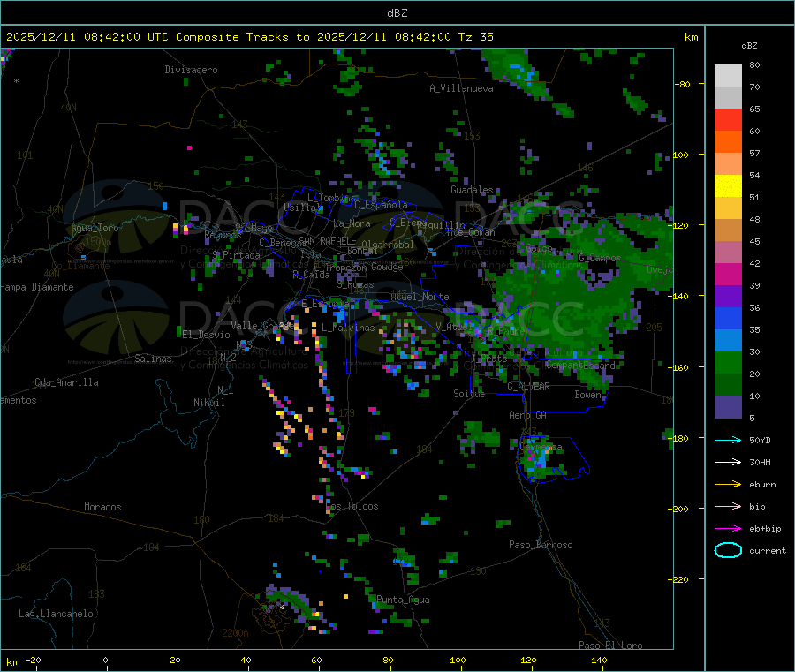Image resolution: width=795 pixels, height=672 pixels.
Task: Click the 'Goudge' map label
Action: pos(387,267)
